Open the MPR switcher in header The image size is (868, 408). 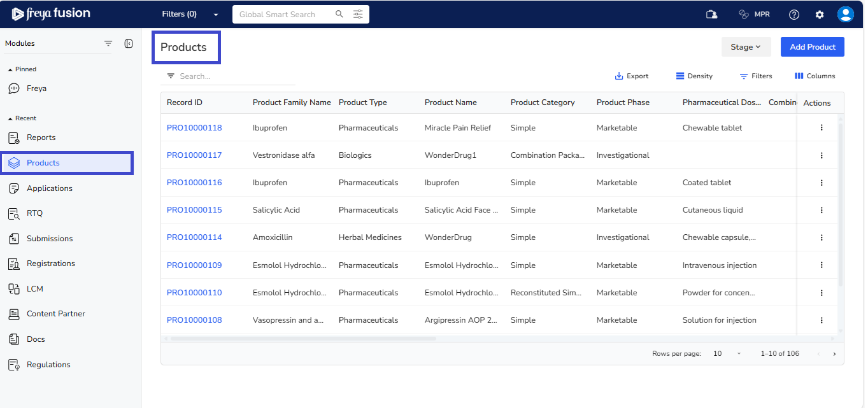tap(754, 15)
